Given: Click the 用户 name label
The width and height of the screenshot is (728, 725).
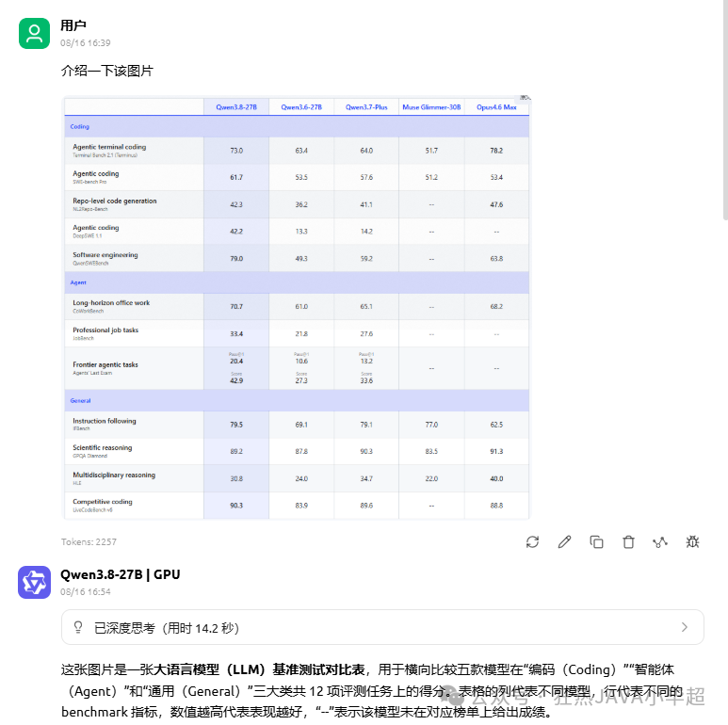Looking at the screenshot, I should coord(73,25).
